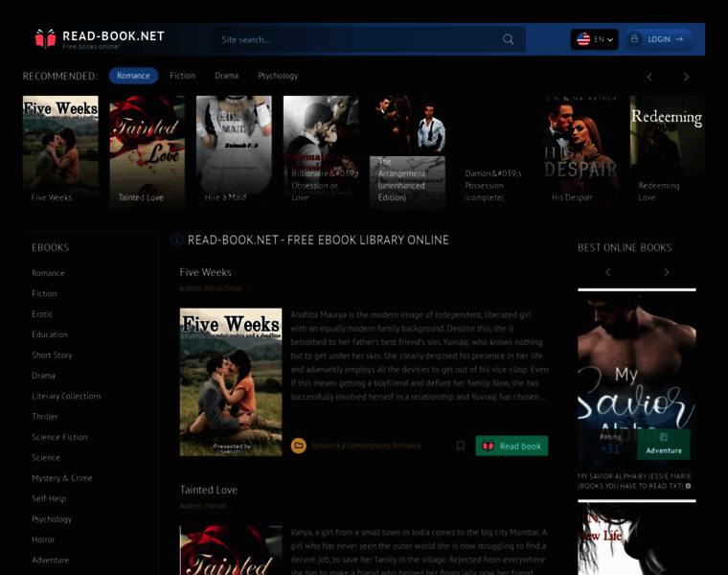Click the search magnifier icon

(x=509, y=39)
